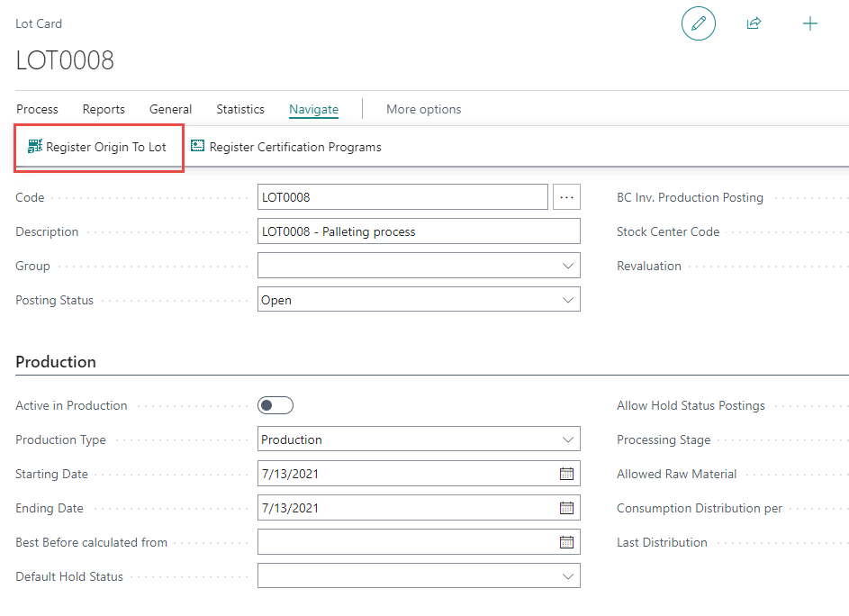Open calendar for Best Before calculated from
The image size is (849, 616).
[x=566, y=542]
